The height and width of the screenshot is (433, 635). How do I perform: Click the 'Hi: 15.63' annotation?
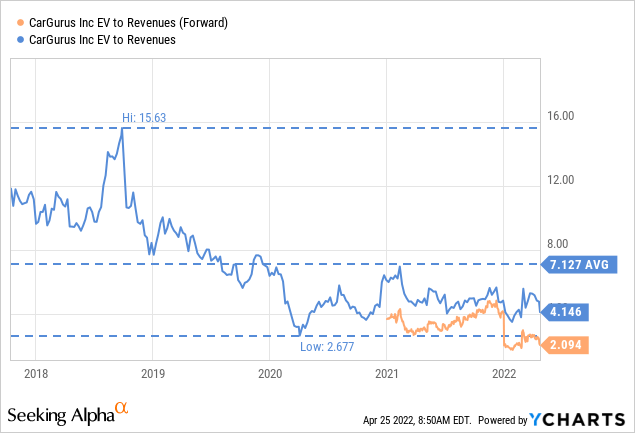pyautogui.click(x=144, y=117)
